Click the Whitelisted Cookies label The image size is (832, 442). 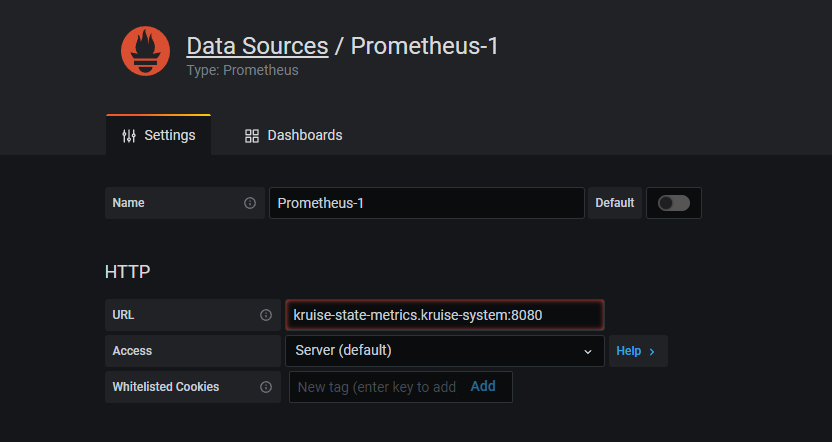click(166, 387)
